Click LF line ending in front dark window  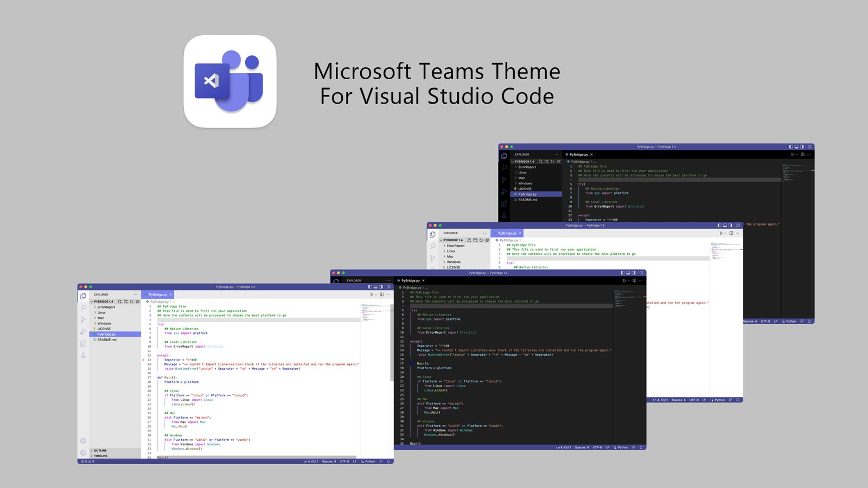(607, 447)
